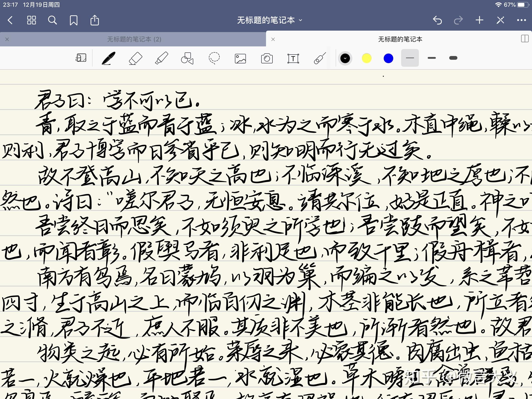Viewport: 532px width, 399px height.
Task: Open the search magnifier
Action: pyautogui.click(x=52, y=20)
